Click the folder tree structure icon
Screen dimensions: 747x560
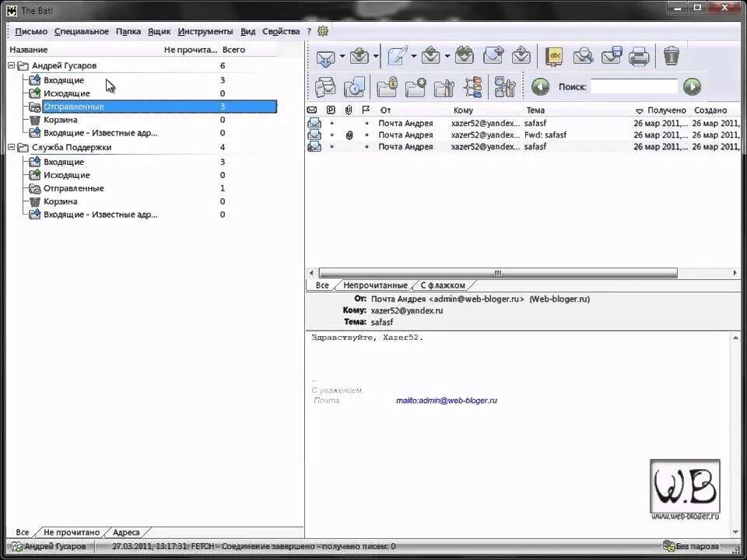[472, 87]
